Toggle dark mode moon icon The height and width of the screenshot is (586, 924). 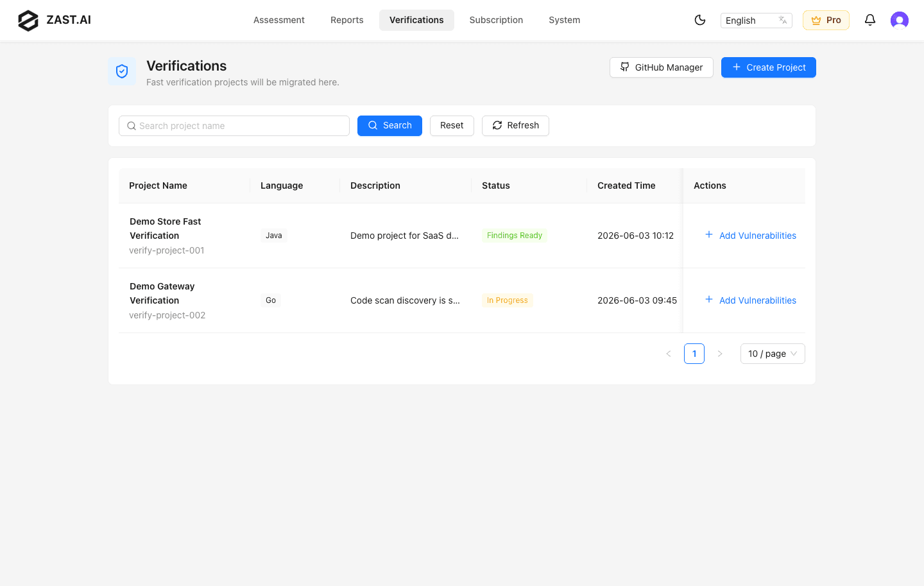(x=700, y=20)
